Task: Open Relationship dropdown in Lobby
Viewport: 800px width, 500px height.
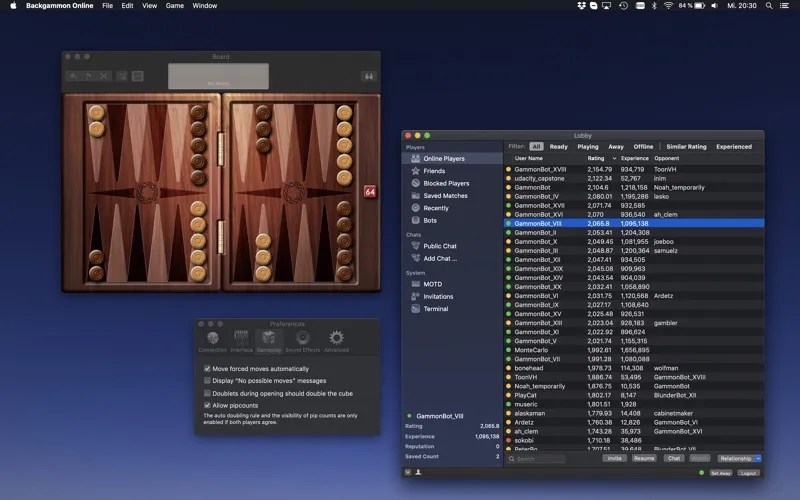Action: pyautogui.click(x=739, y=459)
